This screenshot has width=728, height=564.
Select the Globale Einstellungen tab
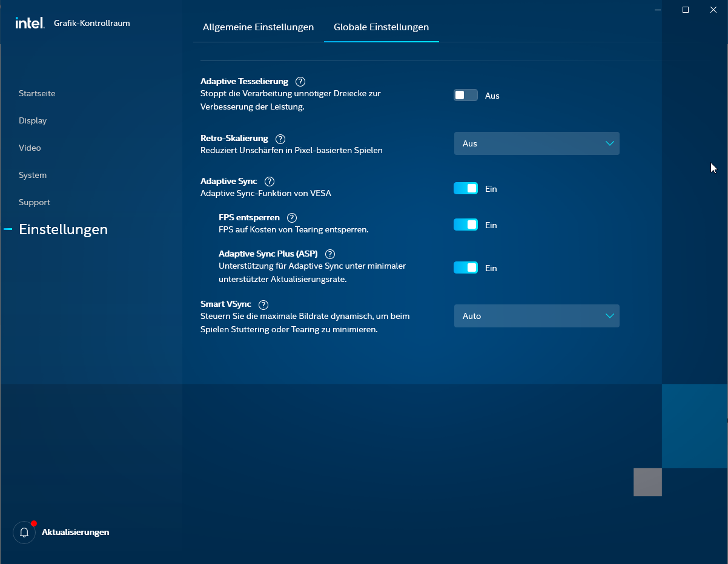click(x=381, y=27)
